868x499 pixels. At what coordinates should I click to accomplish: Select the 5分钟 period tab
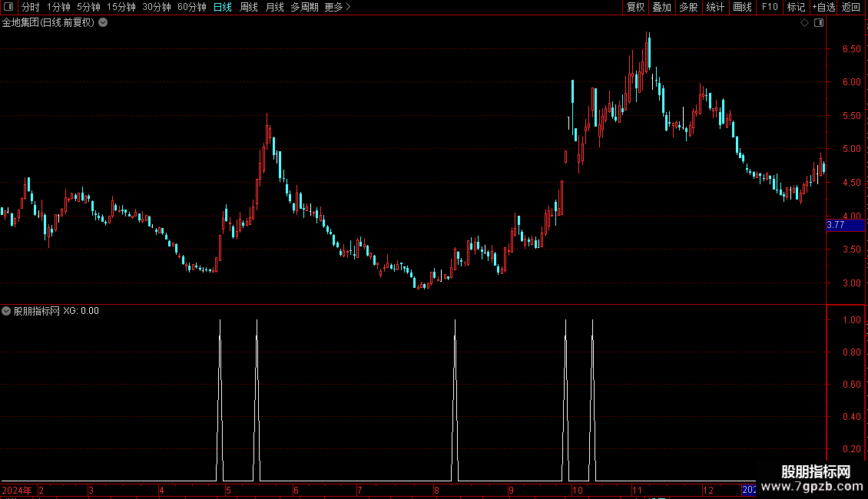[x=88, y=7]
